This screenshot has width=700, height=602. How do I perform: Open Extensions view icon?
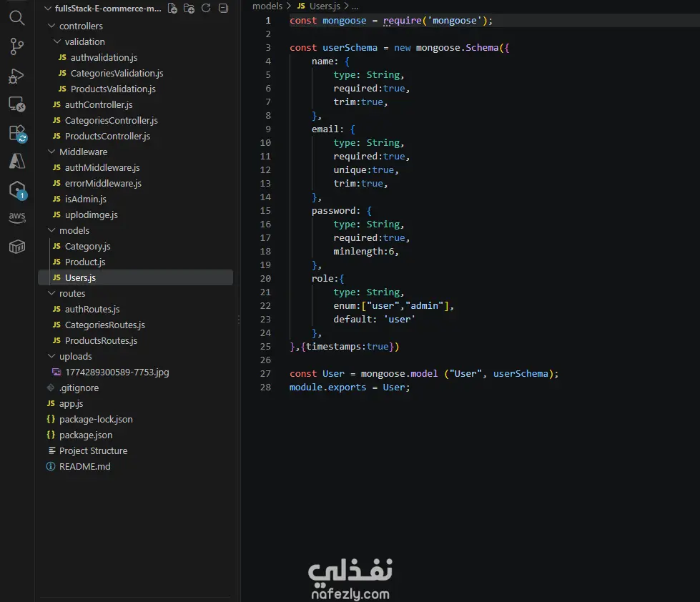17,134
